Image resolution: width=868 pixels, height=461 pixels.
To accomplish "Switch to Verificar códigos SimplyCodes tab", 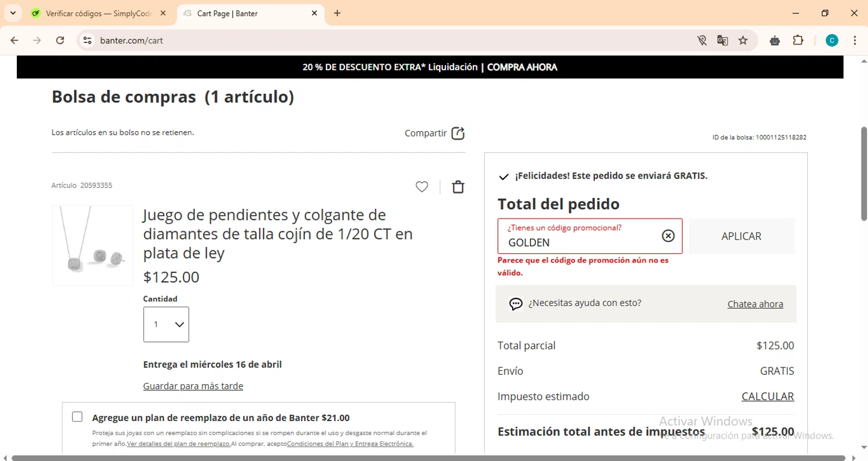I will click(x=100, y=13).
